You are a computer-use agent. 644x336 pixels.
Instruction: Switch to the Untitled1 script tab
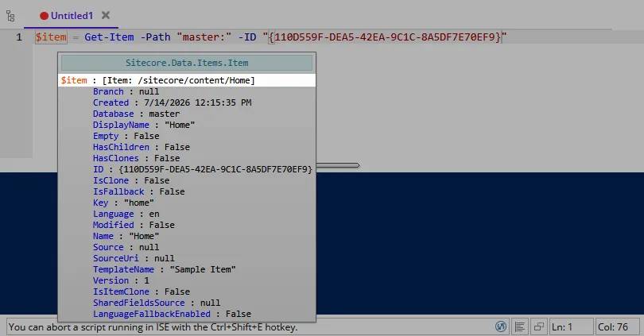tap(72, 16)
